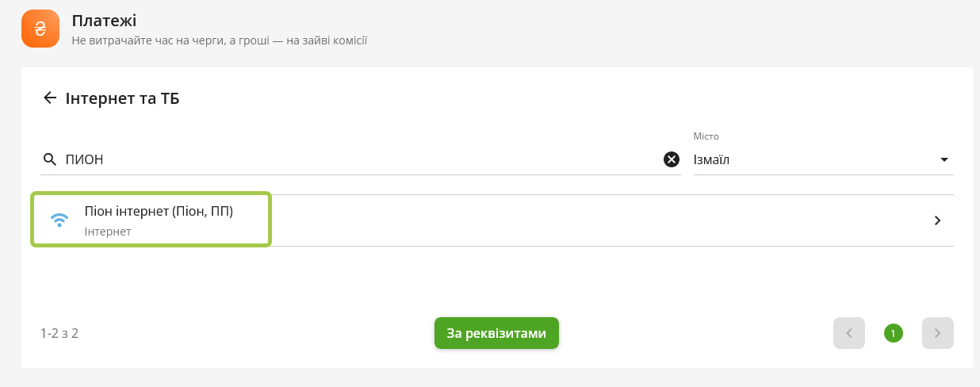Click the Не витрачайте час на черги subtitle

[220, 40]
